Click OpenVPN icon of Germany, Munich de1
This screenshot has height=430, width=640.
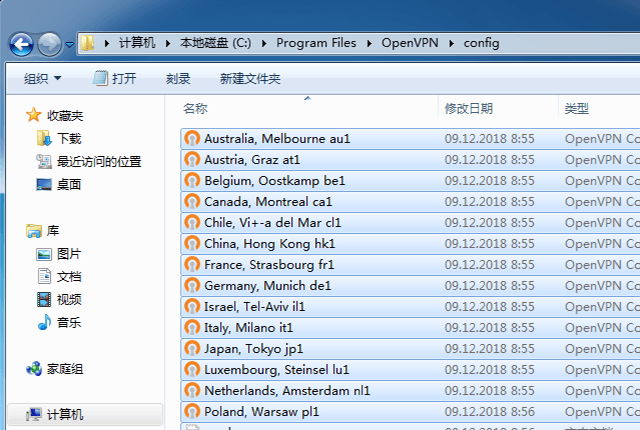pos(192,285)
